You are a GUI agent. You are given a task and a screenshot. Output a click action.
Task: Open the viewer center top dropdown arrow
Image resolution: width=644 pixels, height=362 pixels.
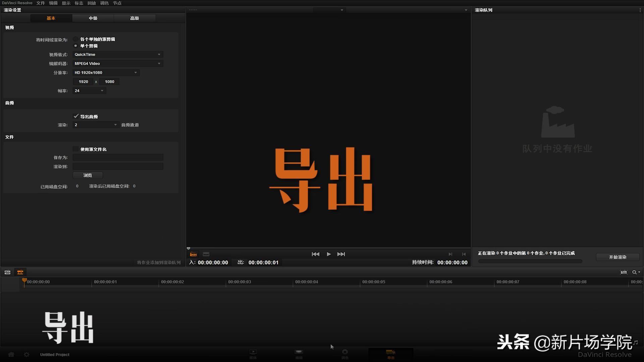342,10
